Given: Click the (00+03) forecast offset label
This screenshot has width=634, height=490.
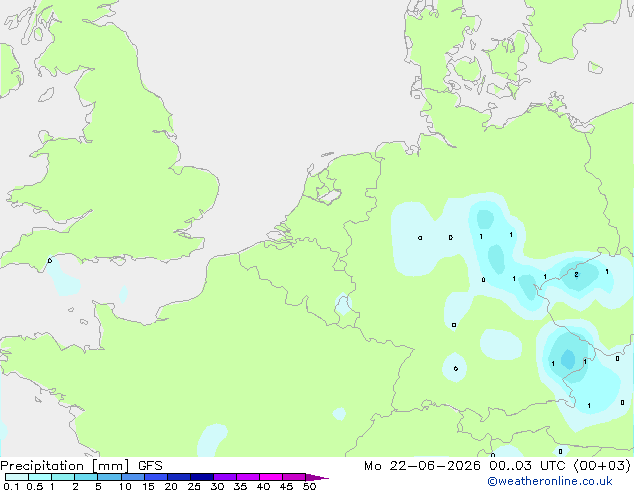Looking at the screenshot, I should point(602,466).
